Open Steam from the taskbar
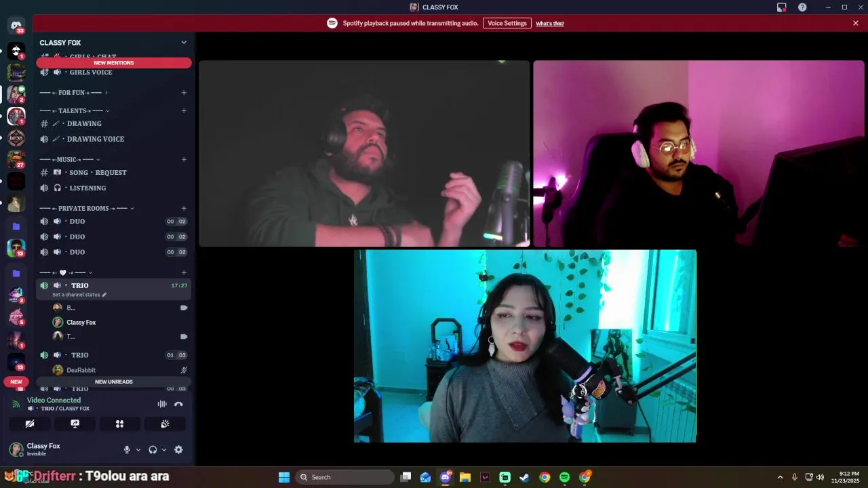Screen dimensions: 868x488 coord(524,477)
